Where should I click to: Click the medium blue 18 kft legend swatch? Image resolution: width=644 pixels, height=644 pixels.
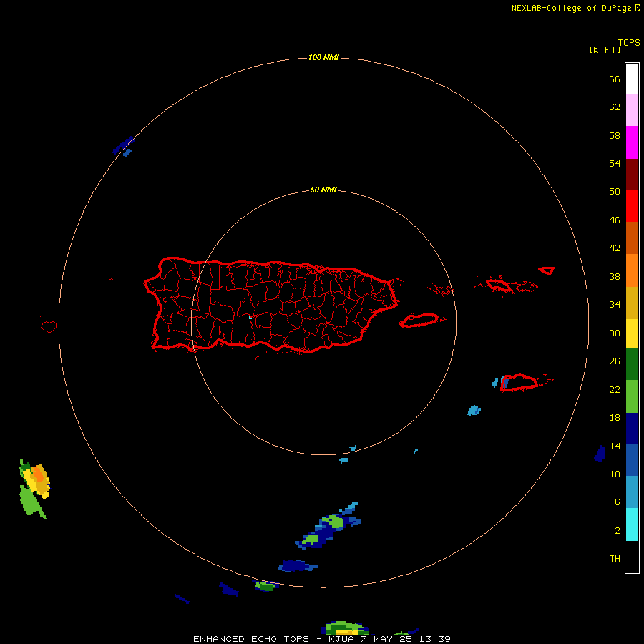point(632,460)
